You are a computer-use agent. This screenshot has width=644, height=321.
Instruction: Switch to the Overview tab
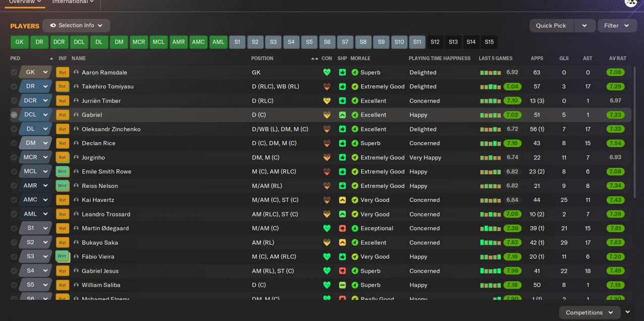pyautogui.click(x=25, y=3)
